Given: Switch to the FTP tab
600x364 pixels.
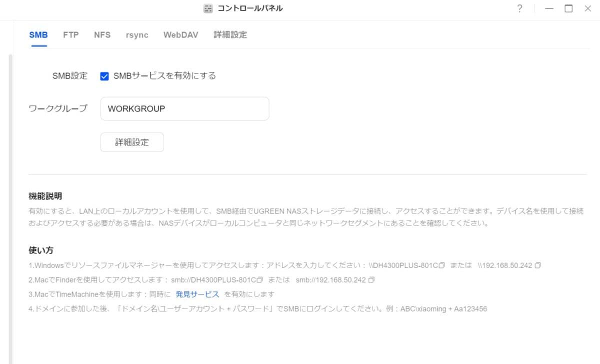Looking at the screenshot, I should click(70, 35).
